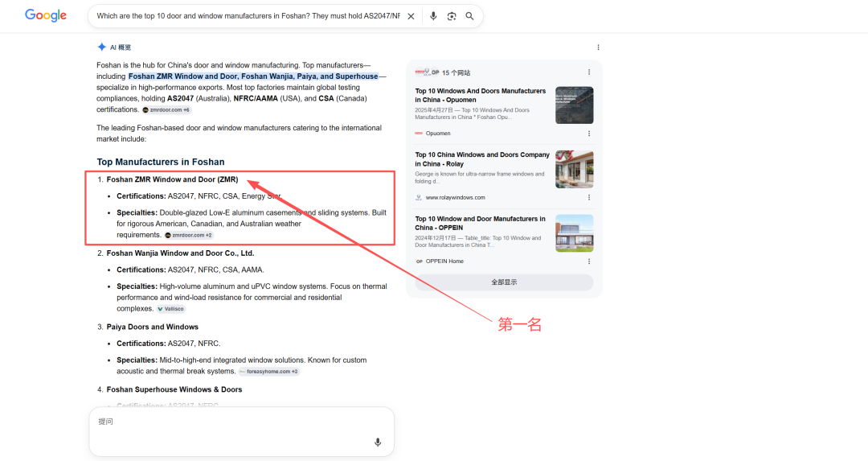Click www.rolaywindows.com site label

(455, 197)
